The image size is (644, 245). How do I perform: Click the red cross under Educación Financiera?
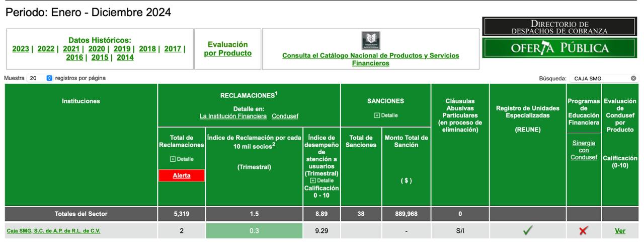pyautogui.click(x=583, y=231)
